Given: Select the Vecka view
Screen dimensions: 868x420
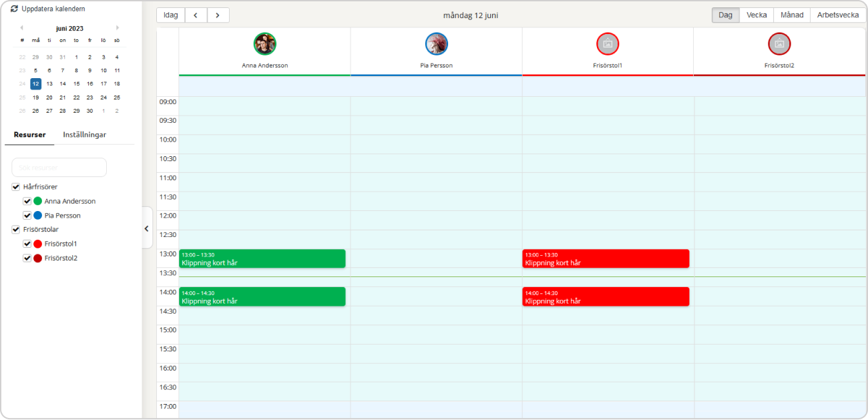Looking at the screenshot, I should 756,15.
